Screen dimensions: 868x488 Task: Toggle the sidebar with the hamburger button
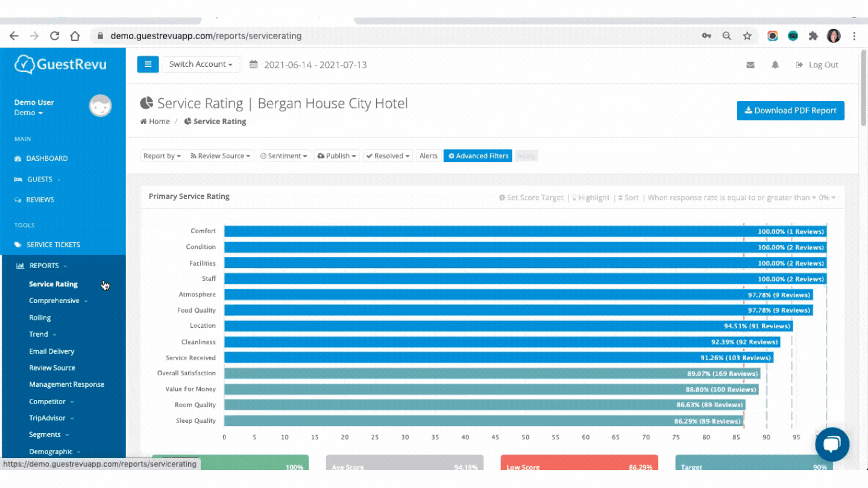(148, 64)
